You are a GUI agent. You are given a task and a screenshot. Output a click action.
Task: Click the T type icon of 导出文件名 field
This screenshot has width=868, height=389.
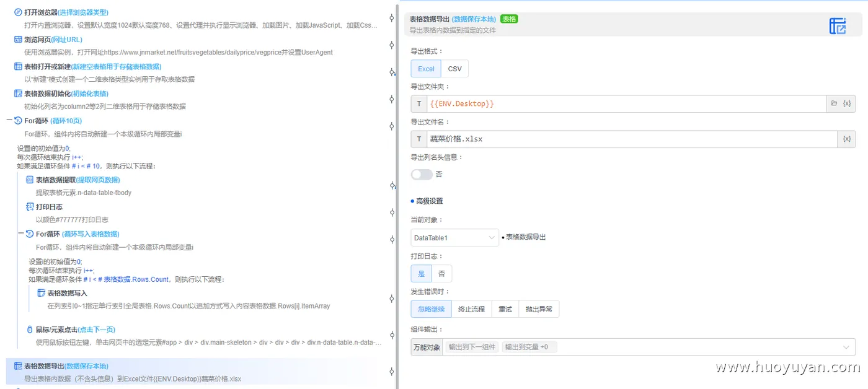418,139
